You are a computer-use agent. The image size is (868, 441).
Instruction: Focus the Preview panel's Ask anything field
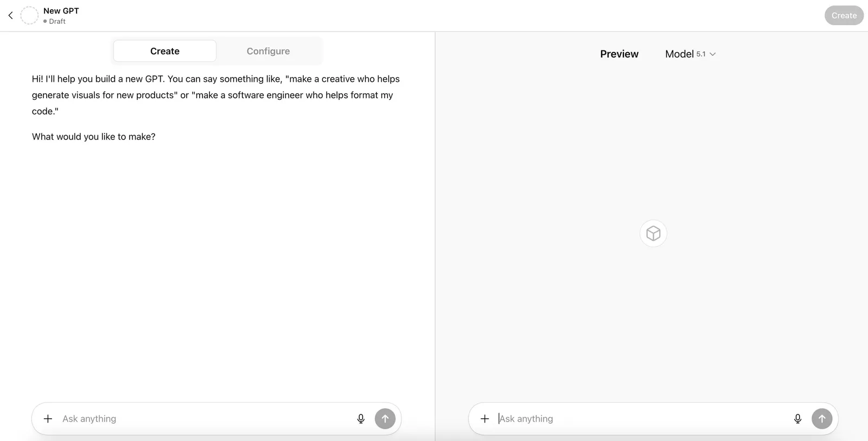[x=640, y=419]
